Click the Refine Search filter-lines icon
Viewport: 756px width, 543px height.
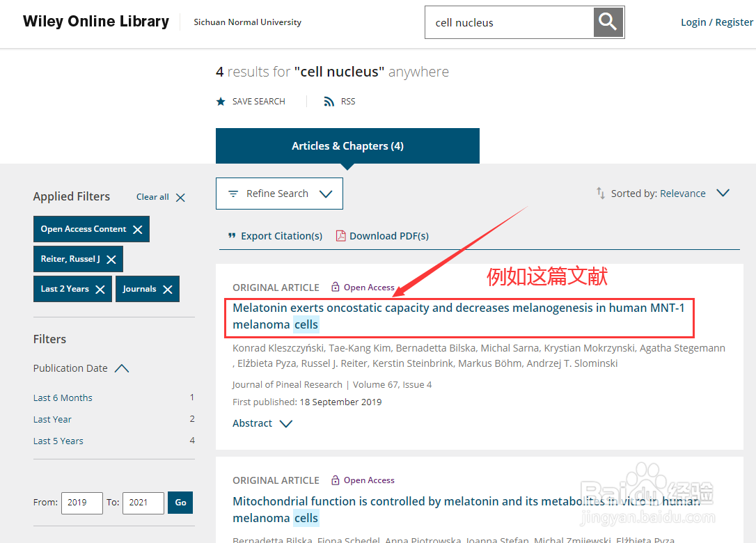click(x=233, y=194)
